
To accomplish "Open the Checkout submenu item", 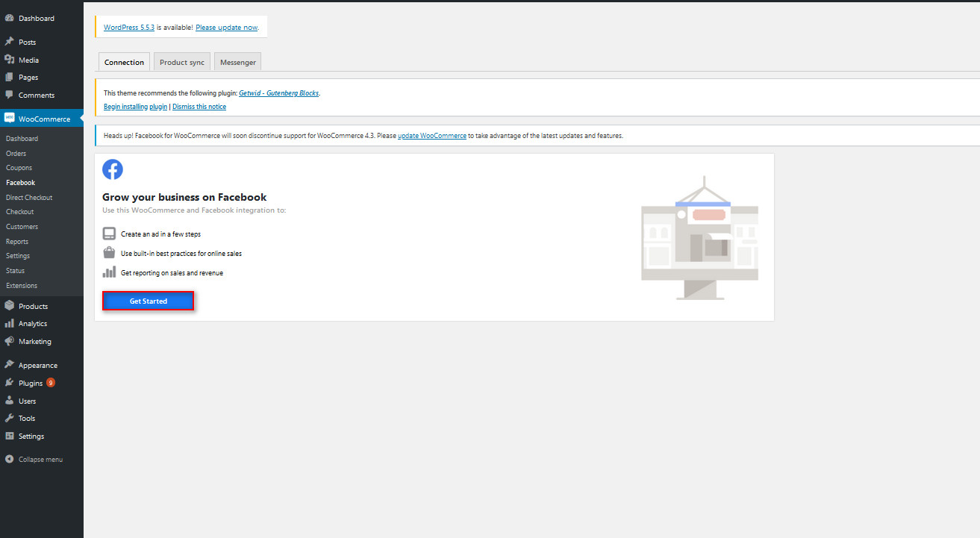I will click(19, 212).
